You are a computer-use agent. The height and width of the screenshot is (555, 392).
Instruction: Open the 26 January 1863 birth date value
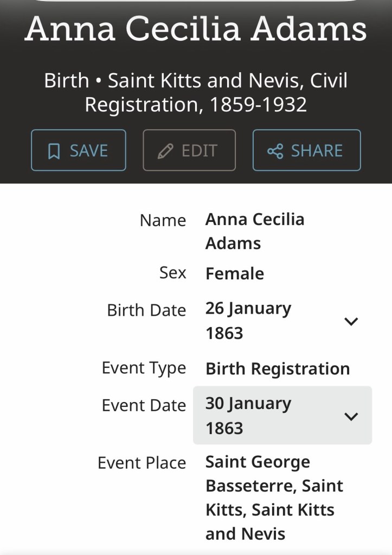pyautogui.click(x=248, y=321)
